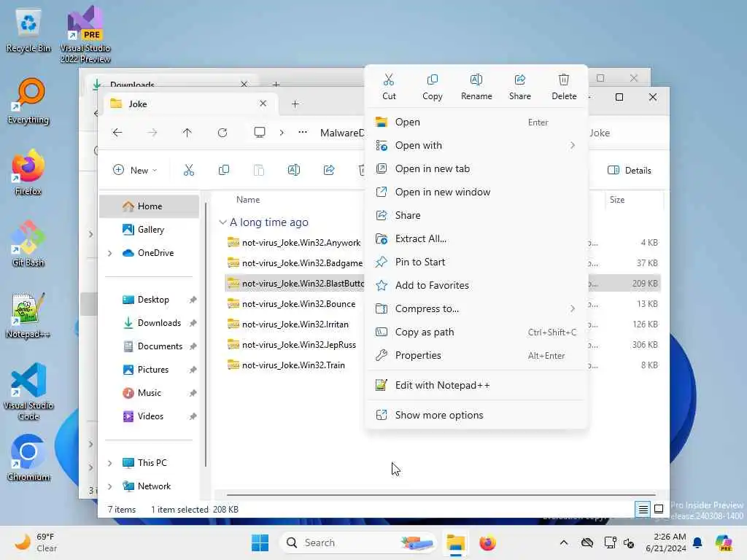Click Rename in the context menu
This screenshot has height=560, width=747.
[476, 87]
